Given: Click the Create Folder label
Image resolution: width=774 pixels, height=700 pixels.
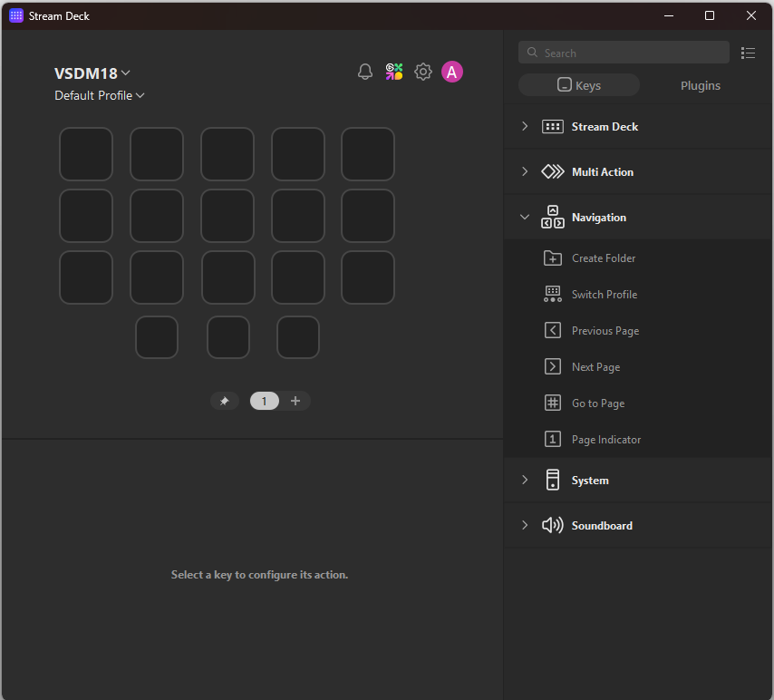Looking at the screenshot, I should [x=604, y=258].
